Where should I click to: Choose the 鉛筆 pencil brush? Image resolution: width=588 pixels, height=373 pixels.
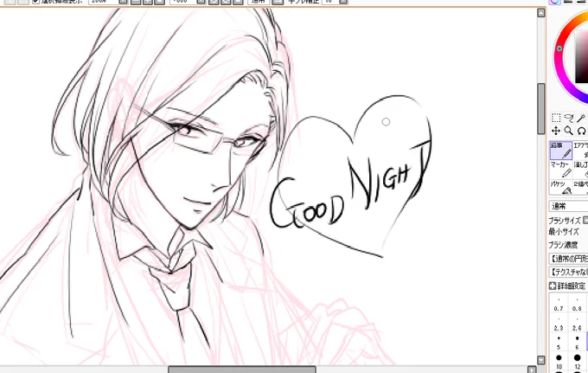pos(561,150)
